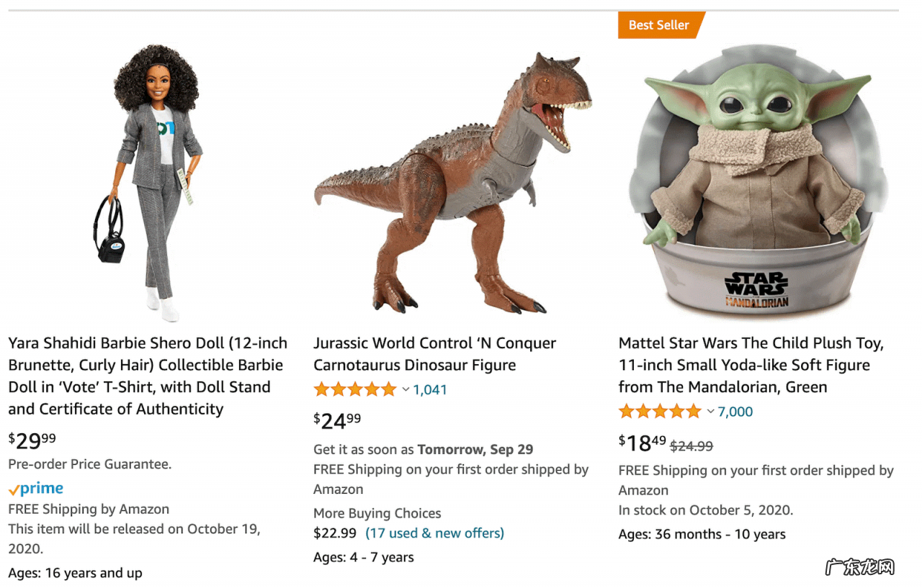Open Jurassic World Carnotaurus Dinosaur Figure title
Viewport: 922px width, 588px height.
click(434, 354)
